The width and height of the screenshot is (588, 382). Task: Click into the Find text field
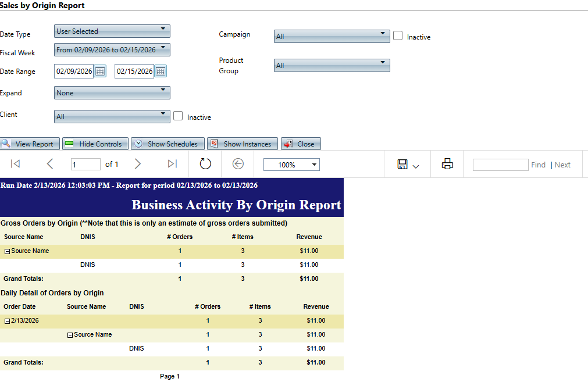click(500, 165)
